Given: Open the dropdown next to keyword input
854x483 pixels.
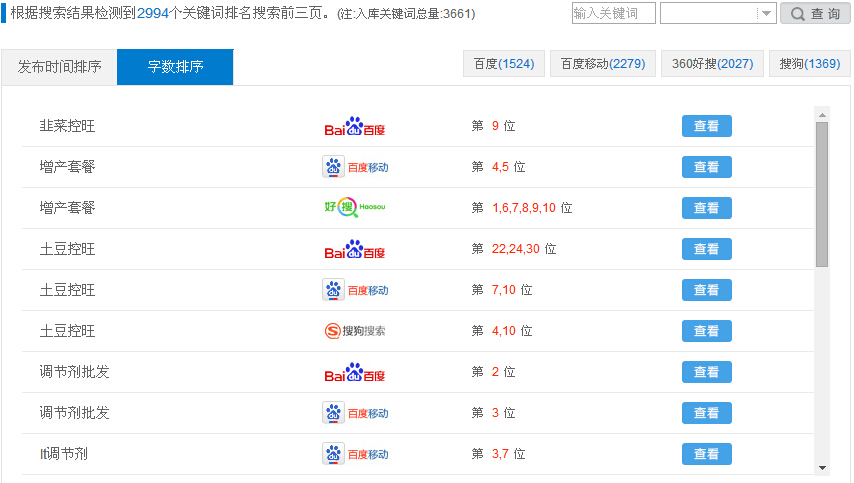Looking at the screenshot, I should tap(718, 14).
